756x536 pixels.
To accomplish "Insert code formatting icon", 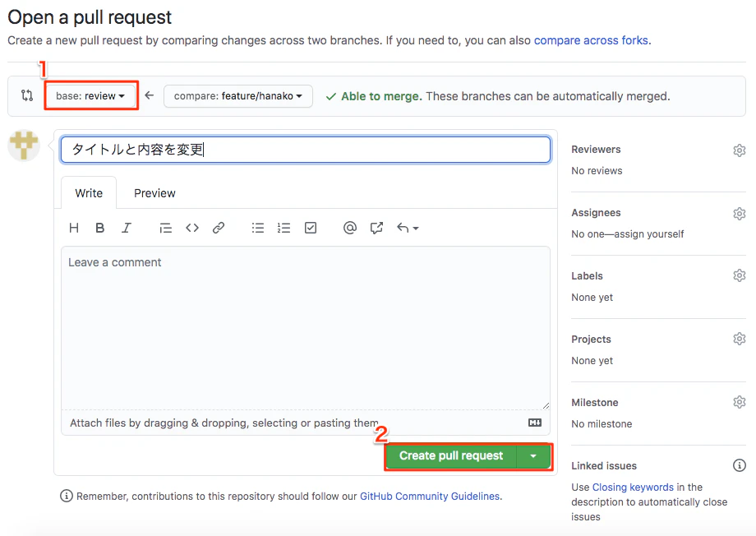I will [x=192, y=228].
